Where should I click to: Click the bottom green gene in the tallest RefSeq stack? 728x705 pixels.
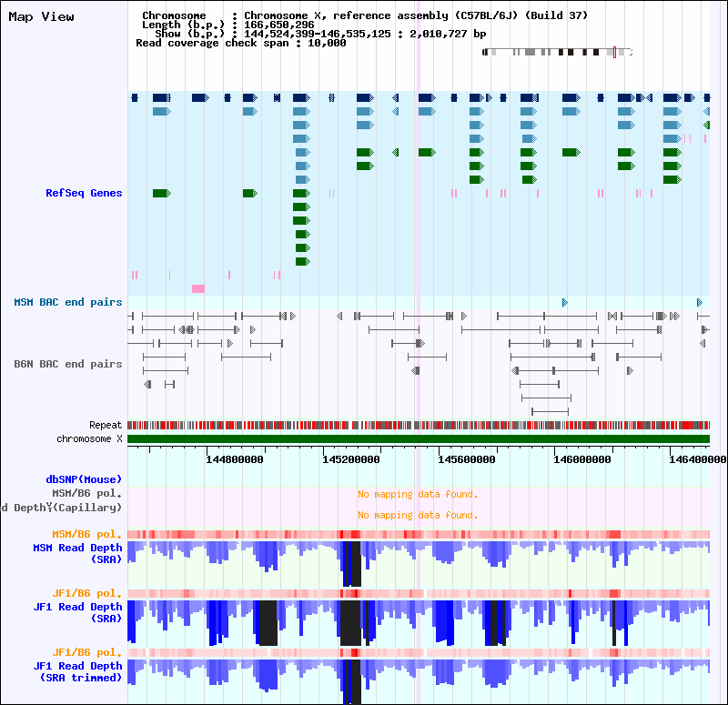pos(303,262)
